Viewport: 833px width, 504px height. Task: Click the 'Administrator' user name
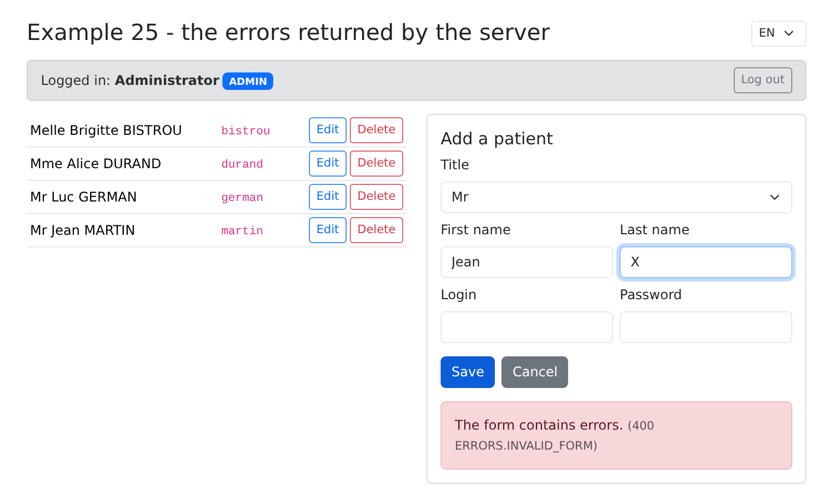(167, 80)
